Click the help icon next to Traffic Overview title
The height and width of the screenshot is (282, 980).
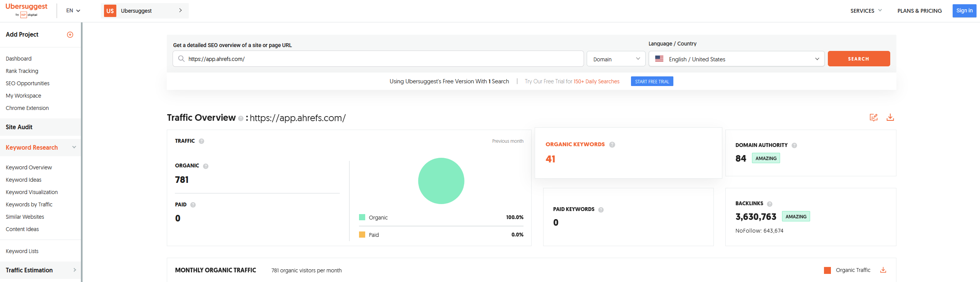click(x=241, y=118)
